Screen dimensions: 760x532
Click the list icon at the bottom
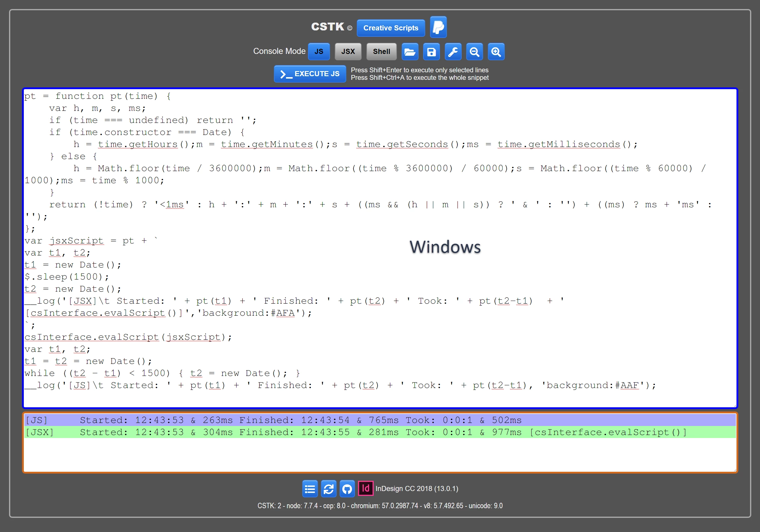pos(310,489)
